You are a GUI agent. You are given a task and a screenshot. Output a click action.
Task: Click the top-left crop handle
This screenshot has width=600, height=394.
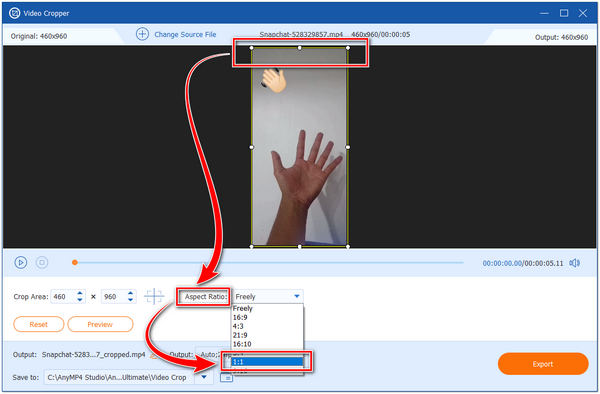(251, 48)
